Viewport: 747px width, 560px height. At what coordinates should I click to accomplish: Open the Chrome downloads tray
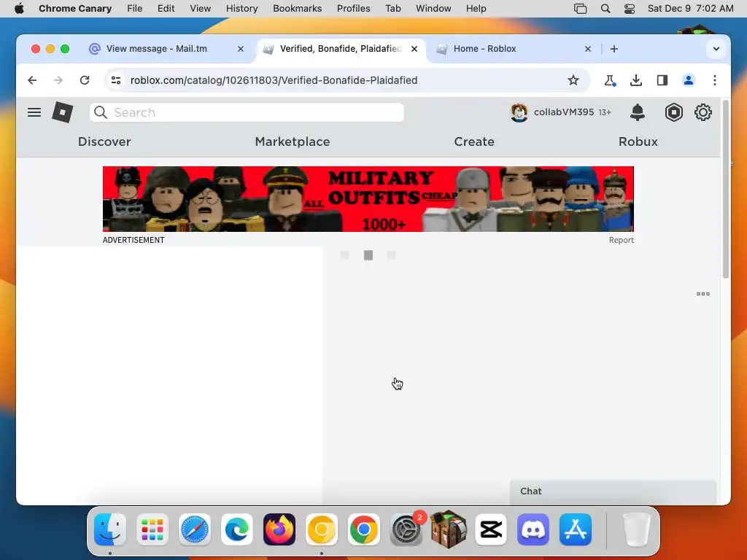pos(635,80)
